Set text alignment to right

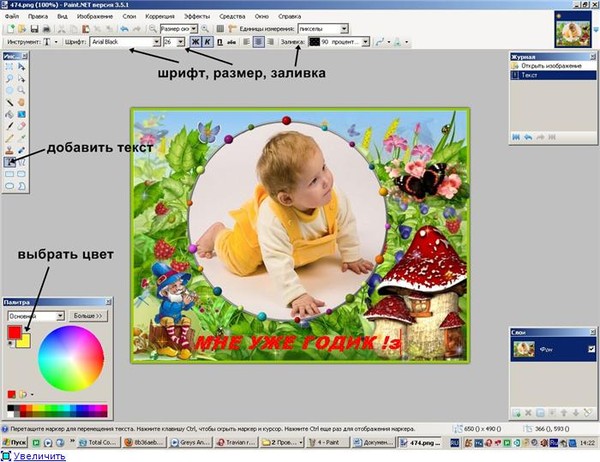(x=271, y=42)
